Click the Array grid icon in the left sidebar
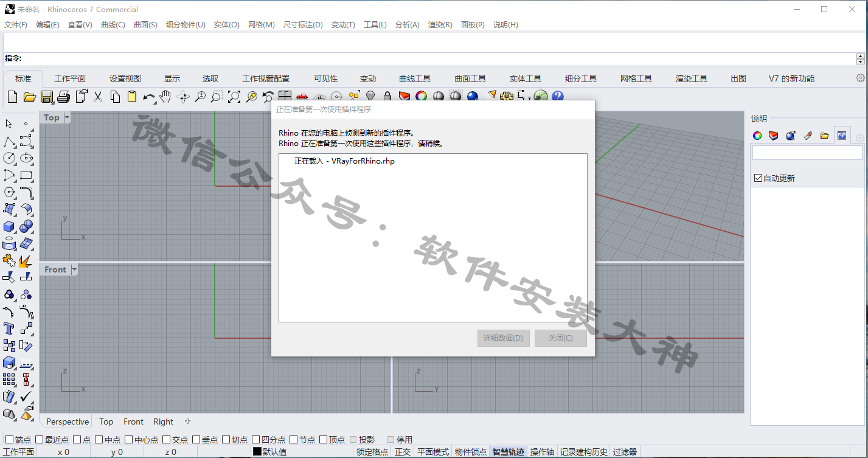This screenshot has width=868, height=458. 9,380
